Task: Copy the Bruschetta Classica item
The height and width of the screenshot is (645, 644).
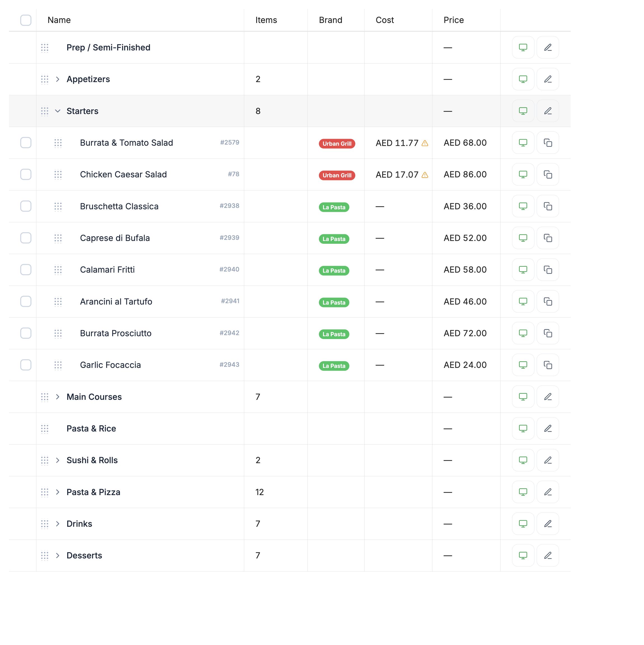Action: click(548, 206)
